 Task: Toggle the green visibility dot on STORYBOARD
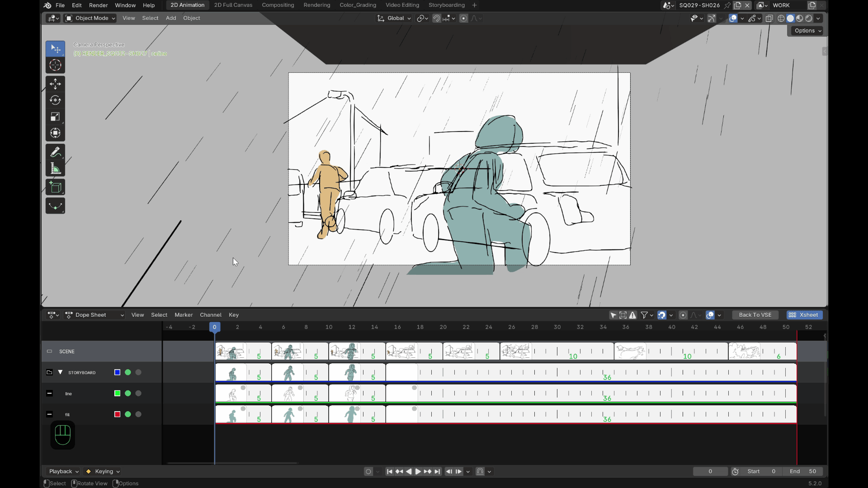tap(128, 372)
